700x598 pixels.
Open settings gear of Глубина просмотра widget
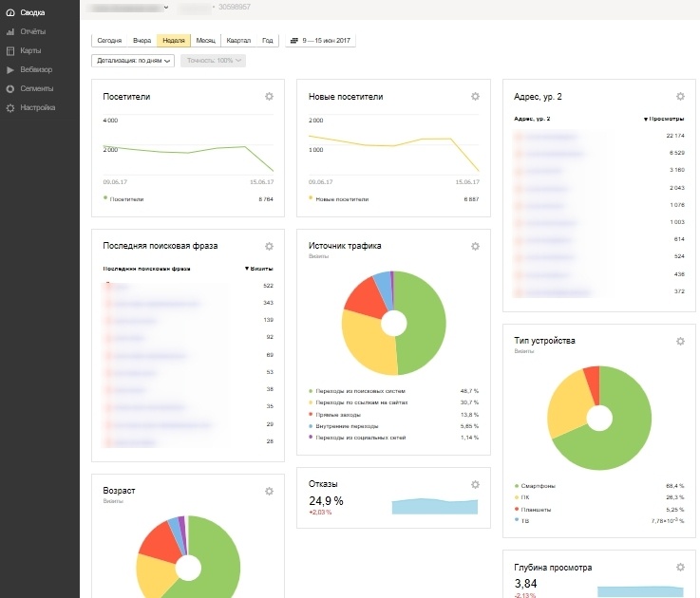[x=680, y=568]
